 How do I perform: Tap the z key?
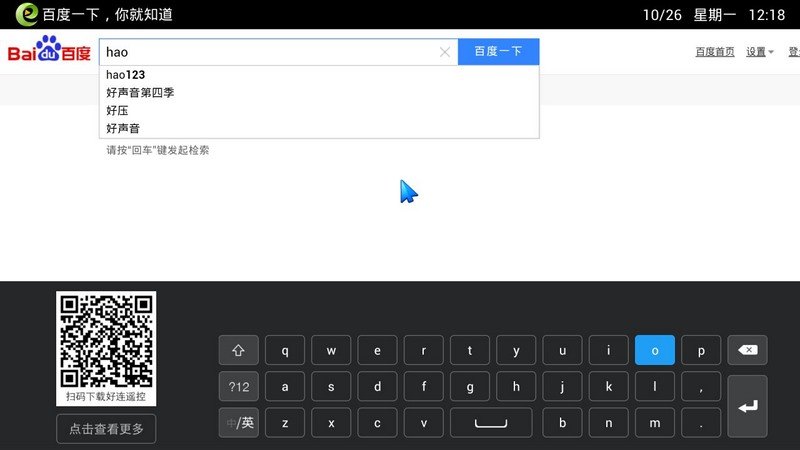[x=285, y=423]
